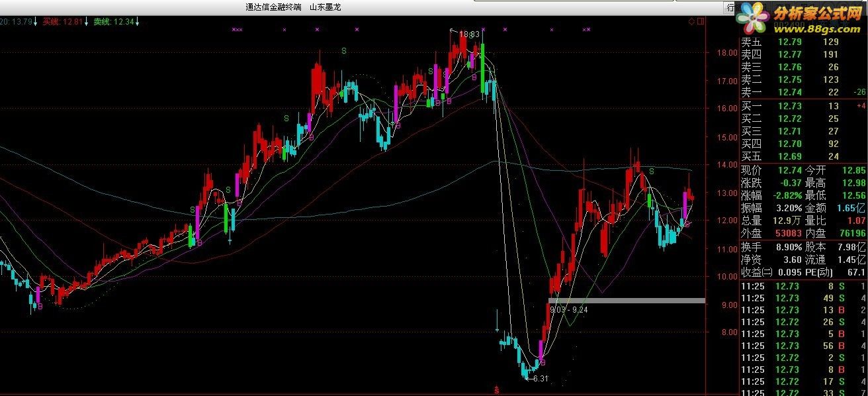
Task: Select the 卖五 12.79 order row
Action: [803, 42]
